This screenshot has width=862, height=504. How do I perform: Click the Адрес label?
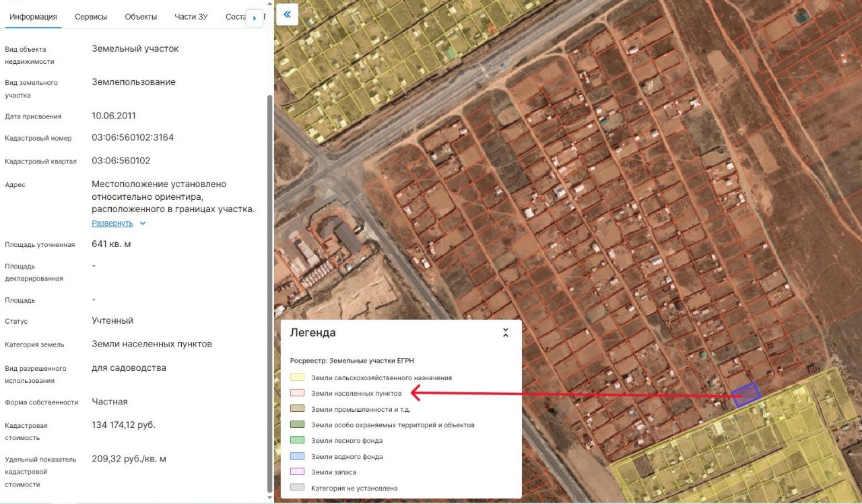tap(15, 184)
